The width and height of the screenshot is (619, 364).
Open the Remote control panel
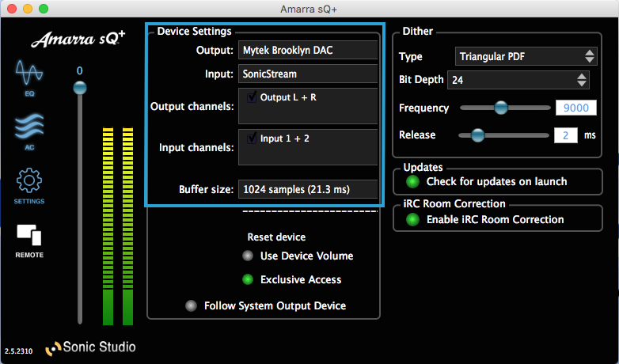coord(29,241)
